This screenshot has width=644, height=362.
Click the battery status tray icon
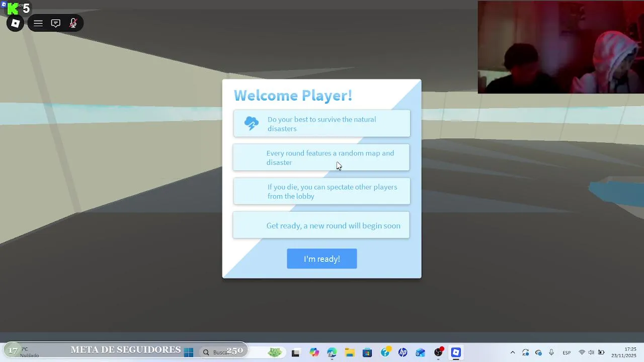pos(601,352)
